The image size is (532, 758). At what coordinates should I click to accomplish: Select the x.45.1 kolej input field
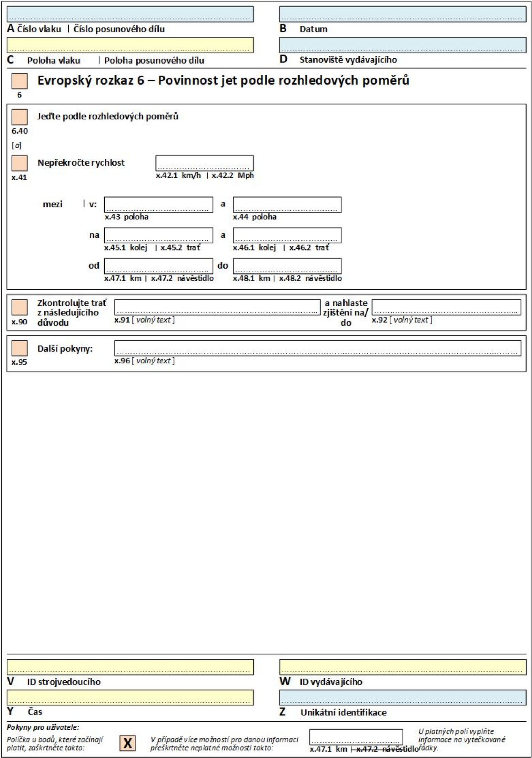158,236
